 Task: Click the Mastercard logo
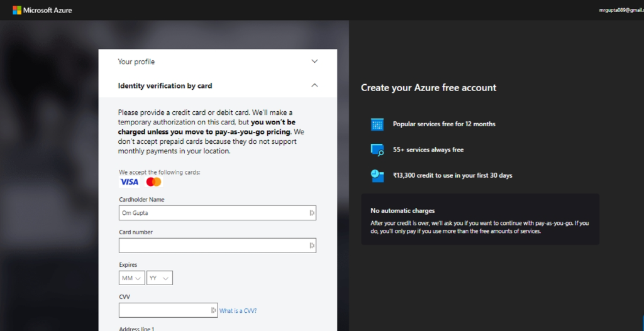point(153,182)
